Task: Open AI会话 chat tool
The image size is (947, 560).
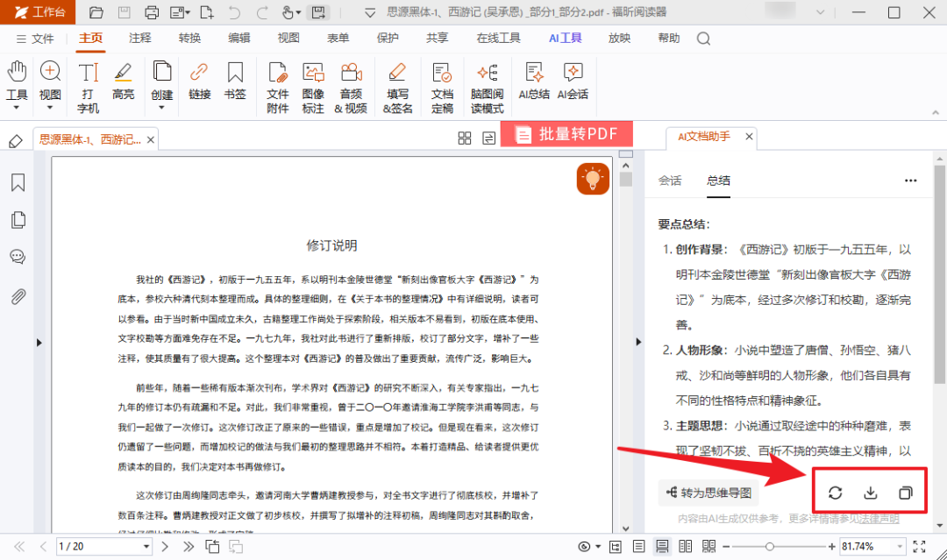Action: [573, 81]
